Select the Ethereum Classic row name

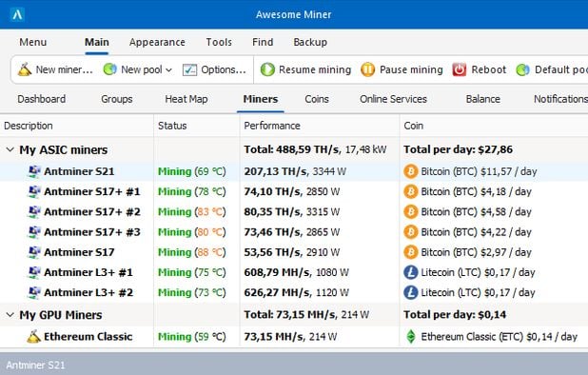tap(88, 336)
